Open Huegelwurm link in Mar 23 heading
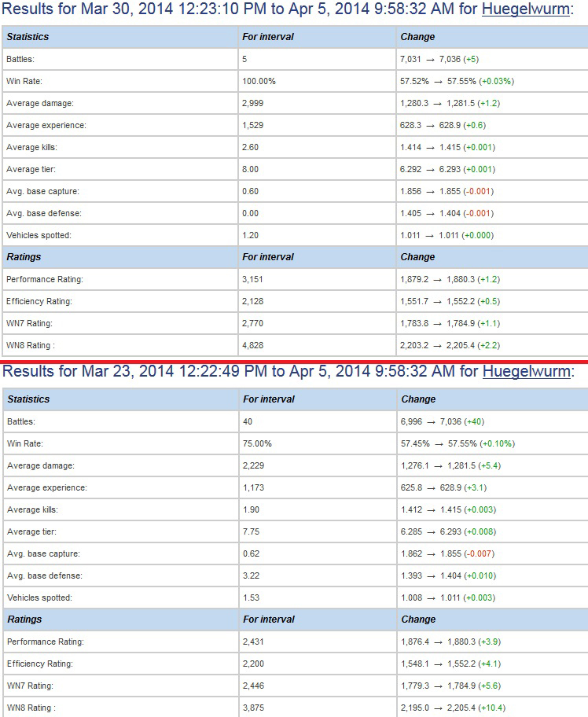Viewport: 588px width, 717px height. coord(527,371)
